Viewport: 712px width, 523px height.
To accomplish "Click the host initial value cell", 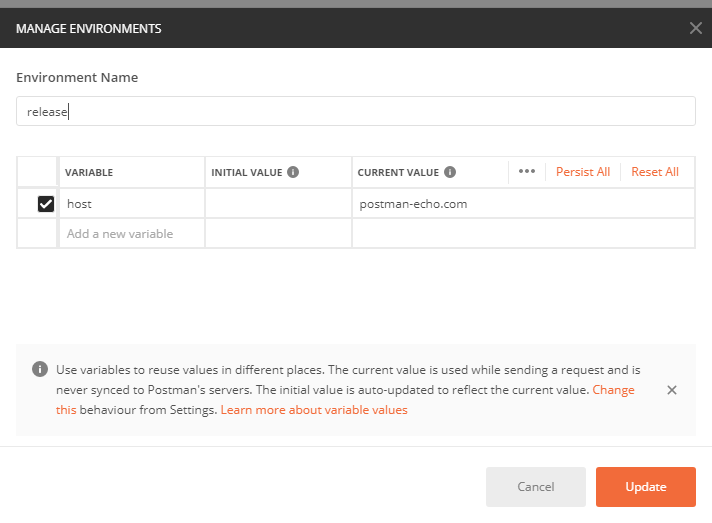I will (278, 204).
